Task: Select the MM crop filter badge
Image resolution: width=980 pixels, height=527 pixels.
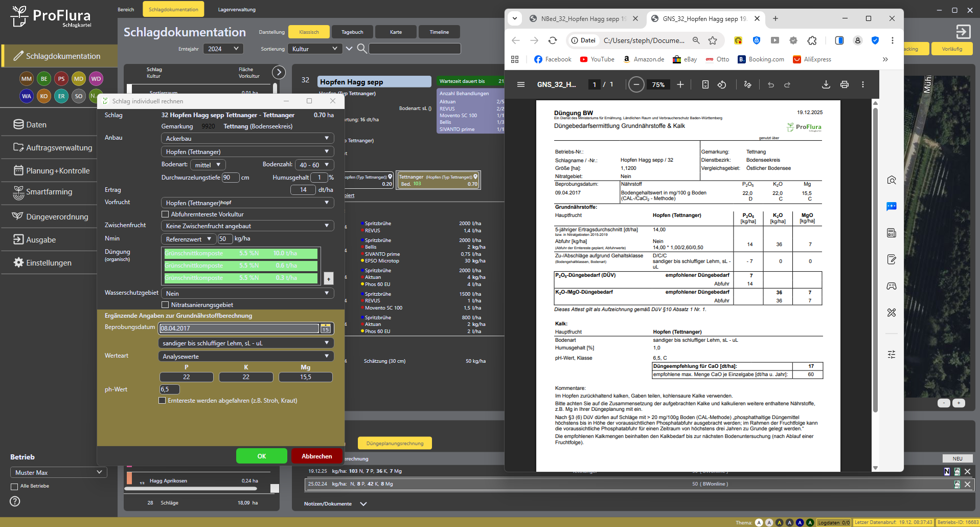Action: click(27, 79)
